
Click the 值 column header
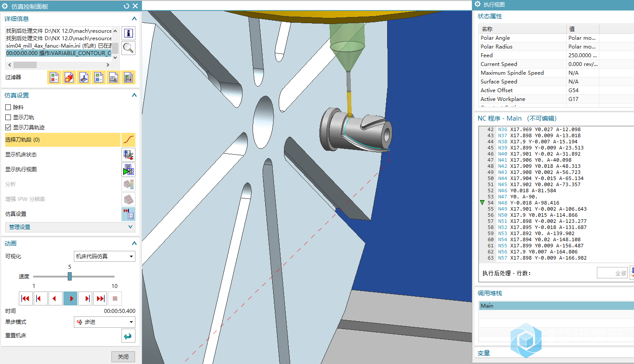click(583, 29)
